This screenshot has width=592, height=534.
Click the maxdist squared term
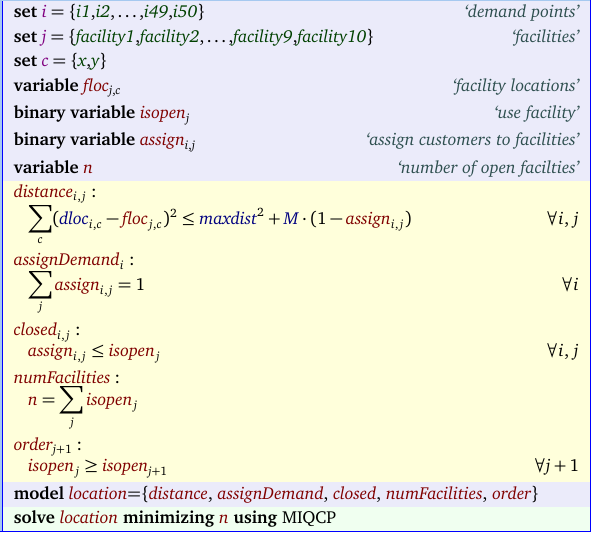pos(231,217)
